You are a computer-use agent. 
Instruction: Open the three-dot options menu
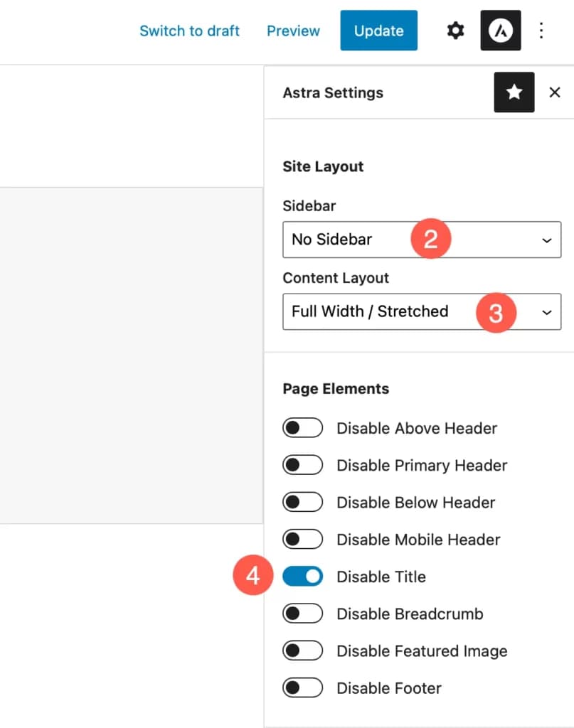(x=541, y=31)
